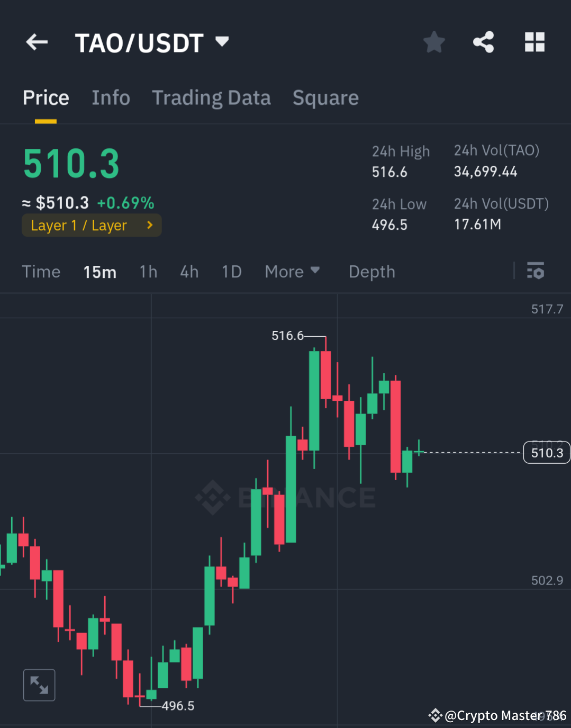The image size is (571, 728).
Task: Tap the 24h High value 516.6
Action: 389,172
